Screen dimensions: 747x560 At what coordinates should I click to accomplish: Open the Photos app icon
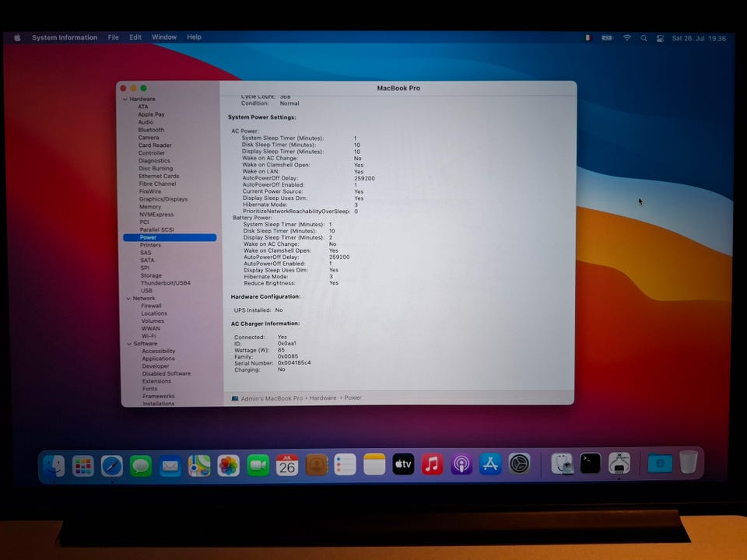click(229, 465)
